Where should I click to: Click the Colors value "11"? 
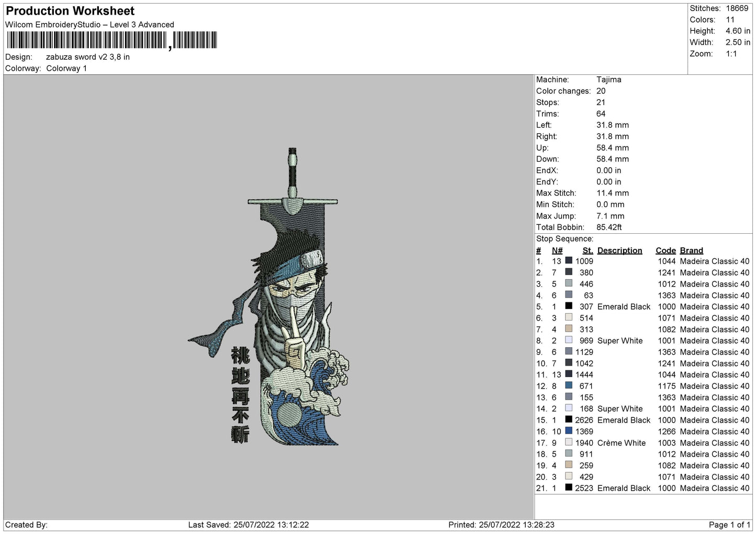(730, 20)
